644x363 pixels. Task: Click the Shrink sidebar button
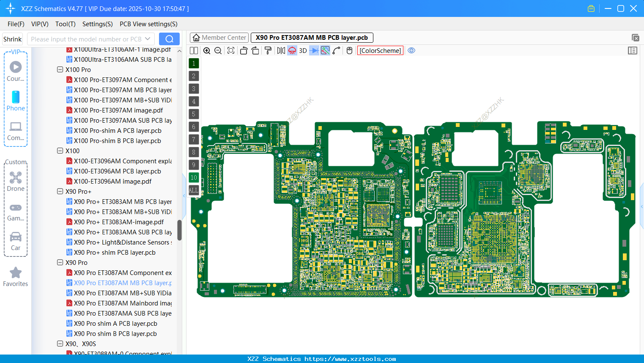click(x=12, y=38)
